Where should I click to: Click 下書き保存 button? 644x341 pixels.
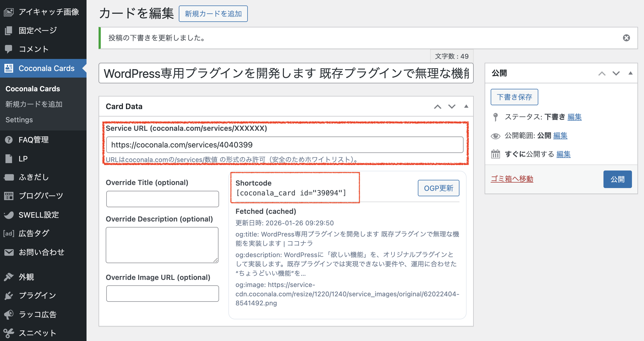[514, 97]
